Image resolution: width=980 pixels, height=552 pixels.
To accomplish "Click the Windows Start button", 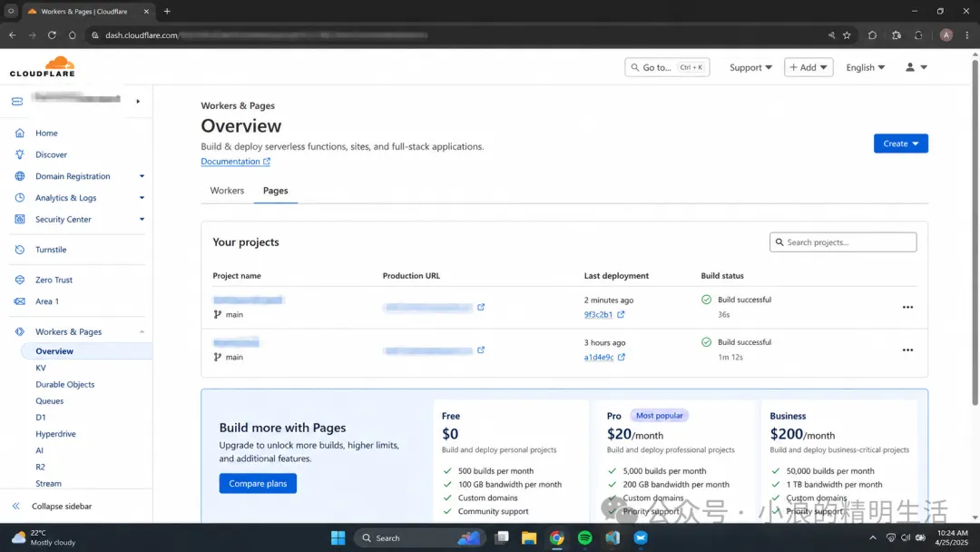I will [338, 537].
